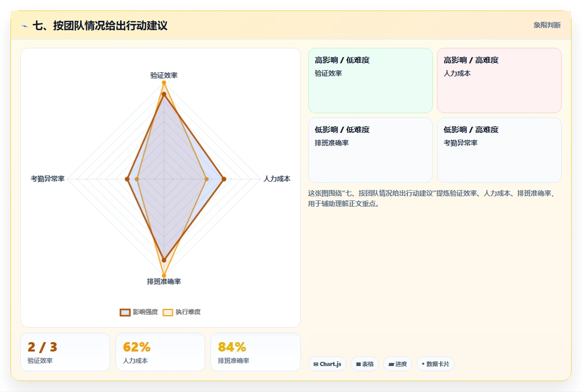Click the 七、按团队情况给出行动建议 heading

pos(100,25)
